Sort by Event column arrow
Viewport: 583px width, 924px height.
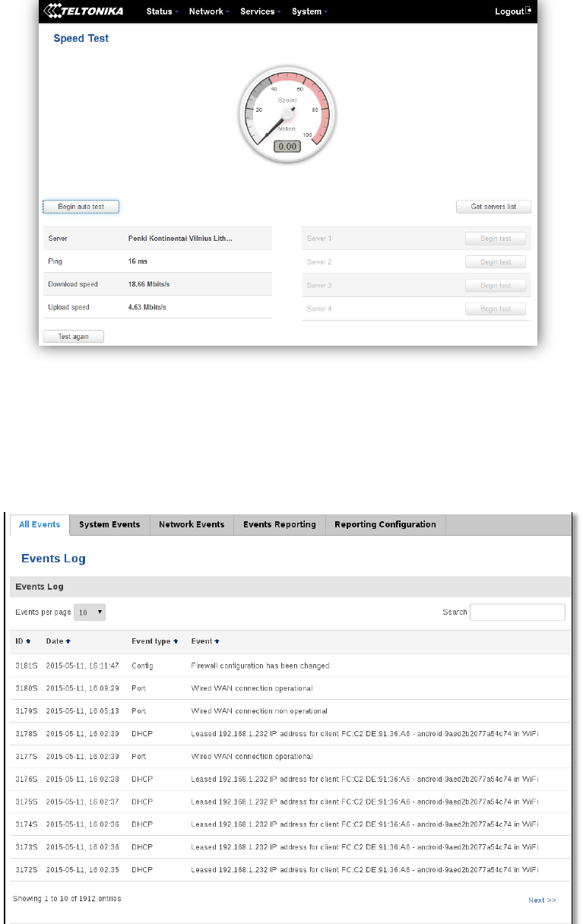[x=217, y=641]
